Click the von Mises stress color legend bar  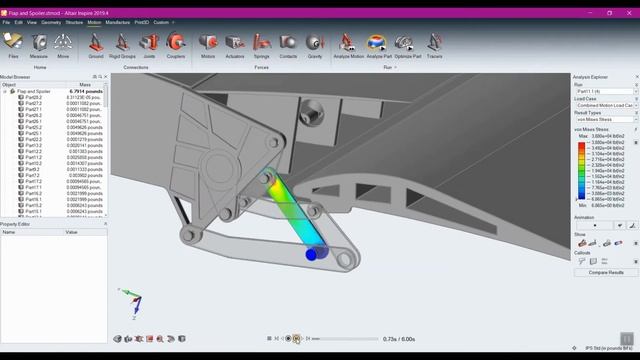click(x=581, y=171)
